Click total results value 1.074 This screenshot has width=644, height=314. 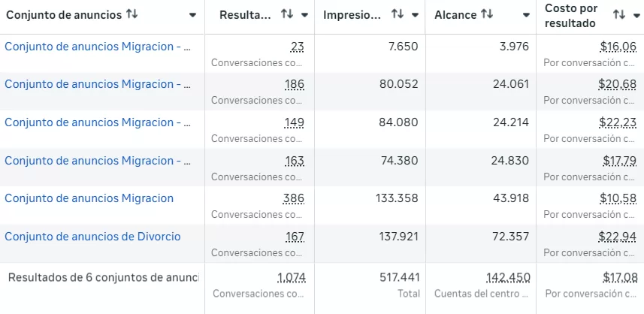[292, 277]
